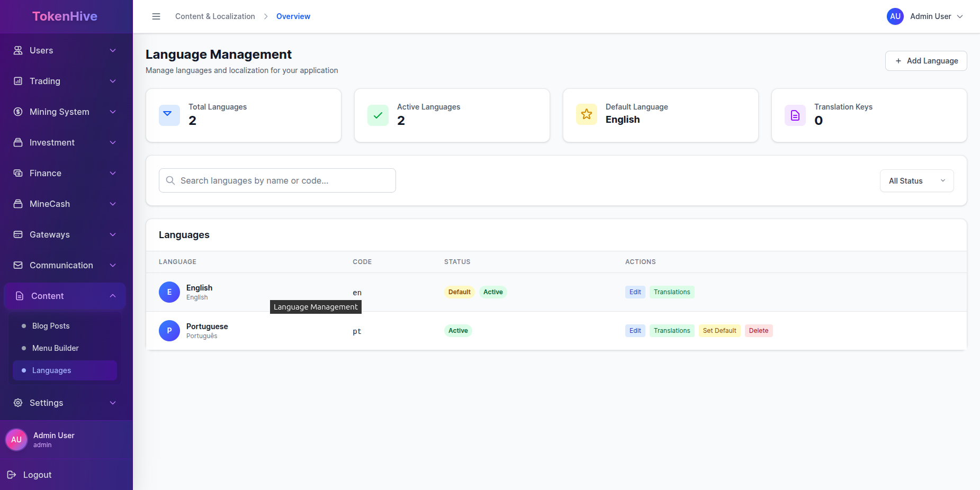This screenshot has width=980, height=490.
Task: Go to Menu Builder page
Action: tap(55, 348)
